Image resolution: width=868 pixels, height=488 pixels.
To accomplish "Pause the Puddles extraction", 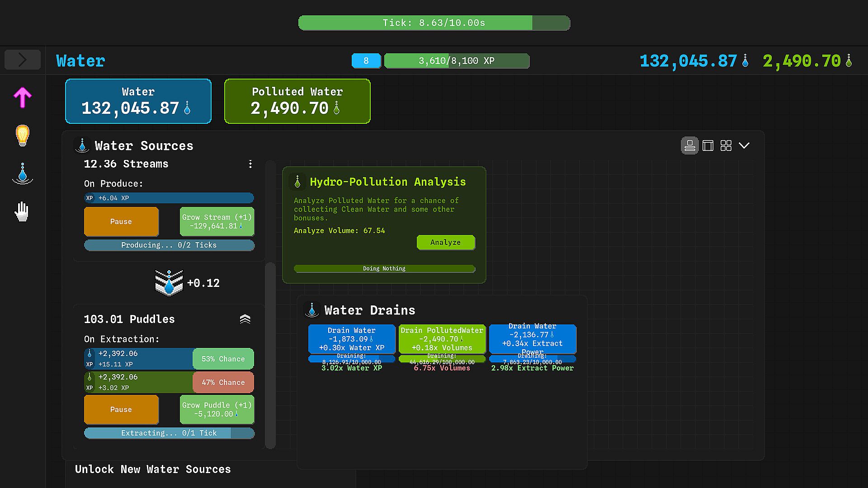I will click(121, 409).
